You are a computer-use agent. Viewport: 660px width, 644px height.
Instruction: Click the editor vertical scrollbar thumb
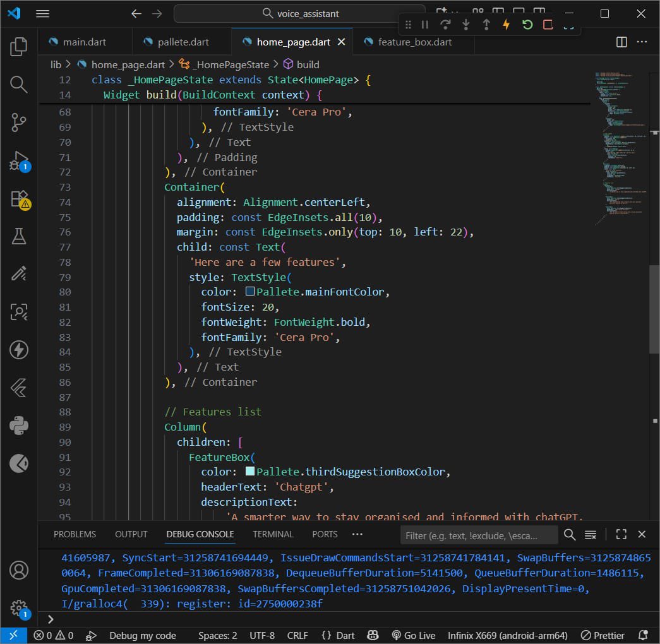click(654, 309)
